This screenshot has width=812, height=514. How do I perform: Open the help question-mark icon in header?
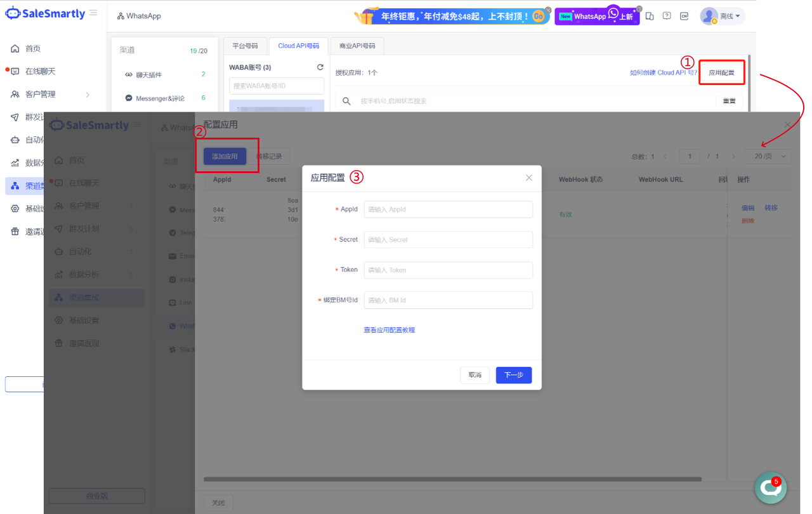(x=667, y=16)
